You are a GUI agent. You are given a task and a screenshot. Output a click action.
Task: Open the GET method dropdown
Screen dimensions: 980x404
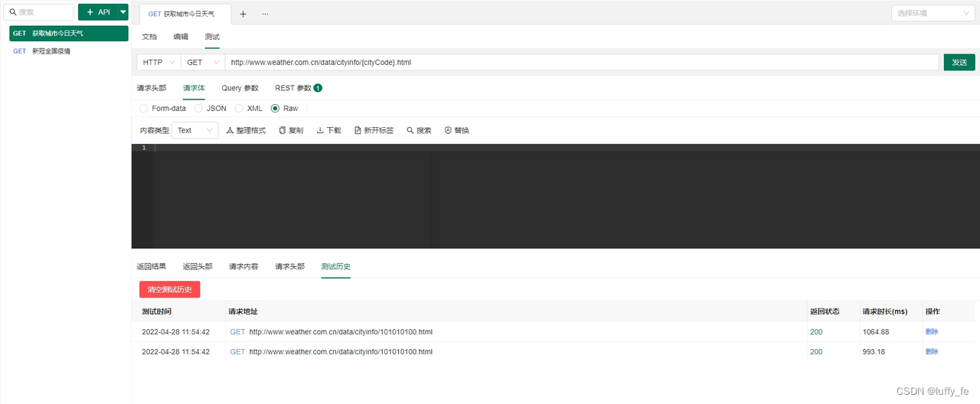202,63
